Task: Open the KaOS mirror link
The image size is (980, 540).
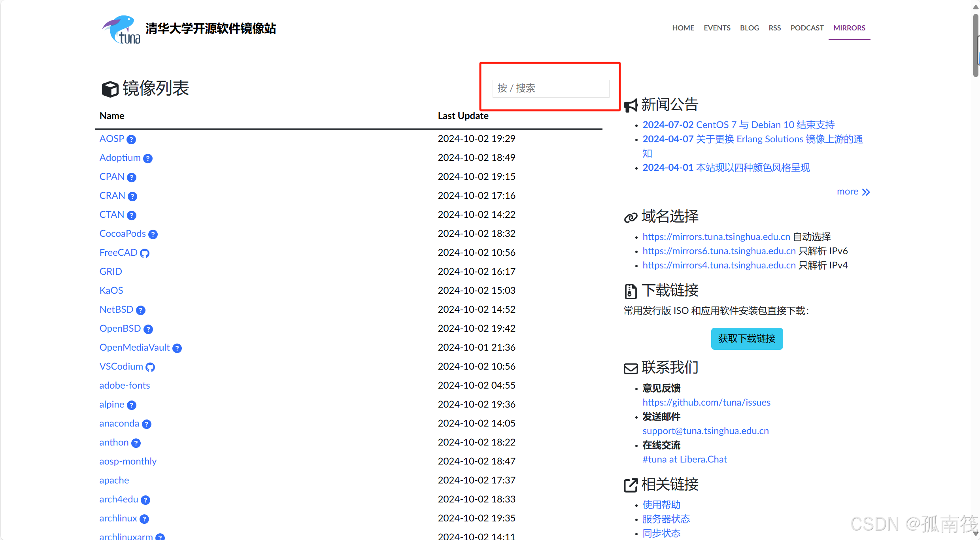Action: tap(111, 291)
